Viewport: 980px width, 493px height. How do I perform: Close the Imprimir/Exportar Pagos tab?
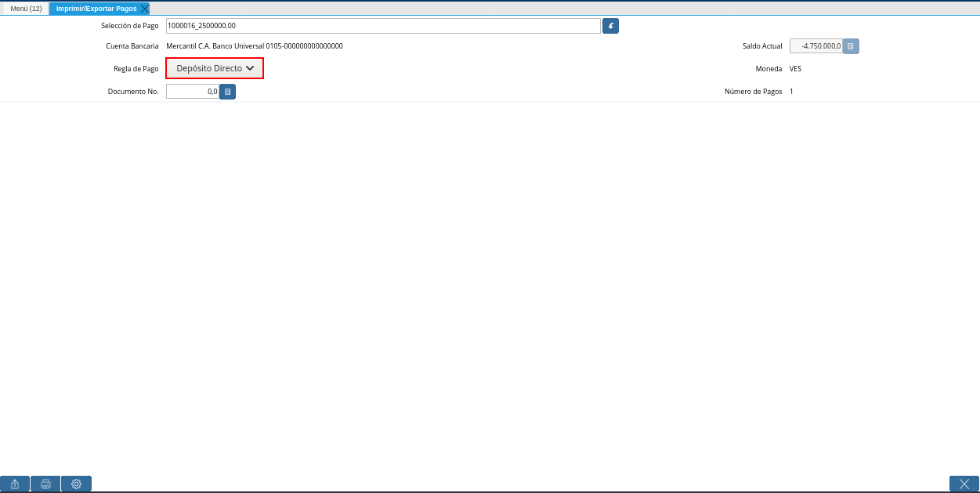(x=144, y=9)
